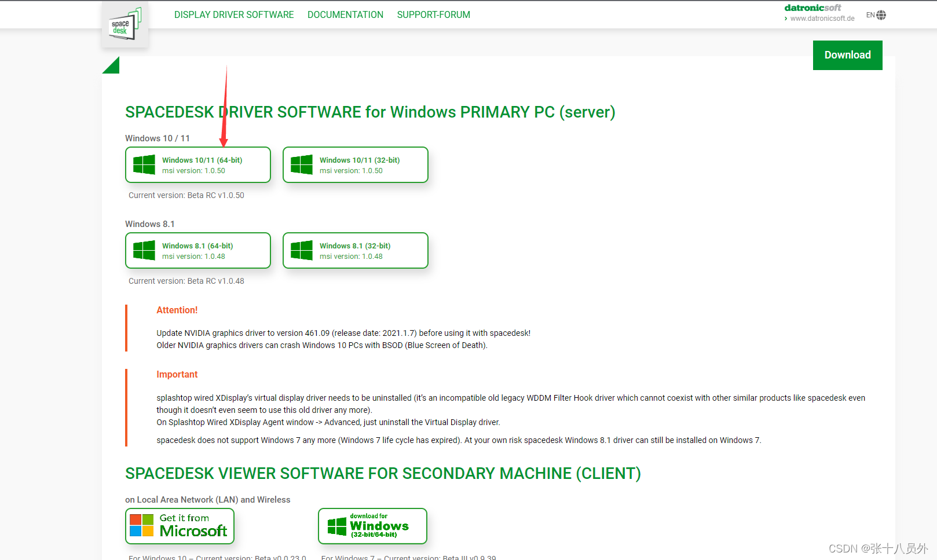The image size is (937, 560).
Task: Click Windows logo in download for Windows badge
Action: (x=337, y=526)
